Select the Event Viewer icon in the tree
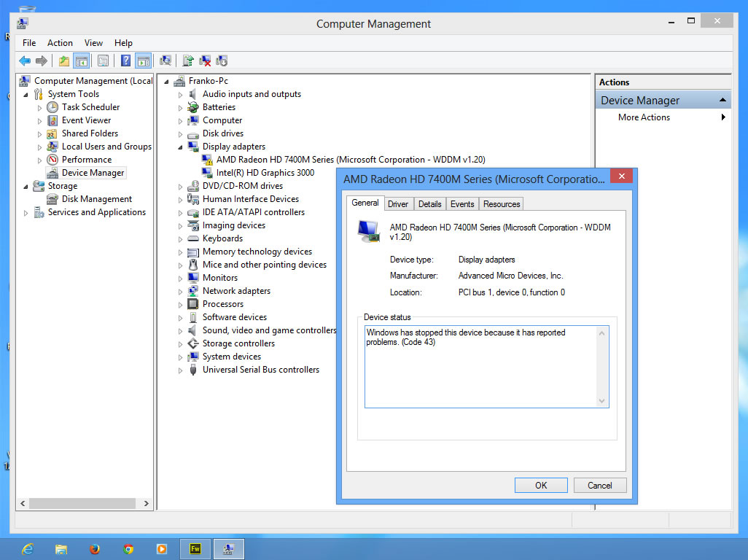The height and width of the screenshot is (560, 748). pos(52,120)
